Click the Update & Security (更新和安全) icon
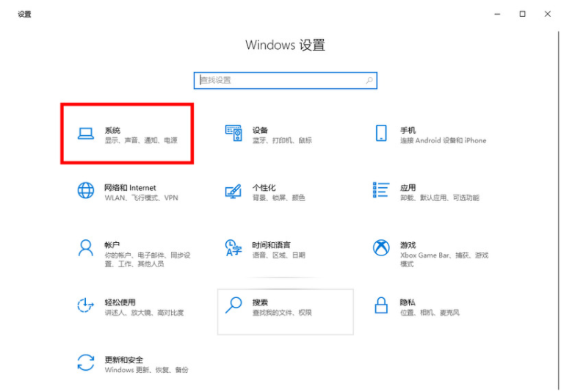The height and width of the screenshot is (392, 561). 86,363
